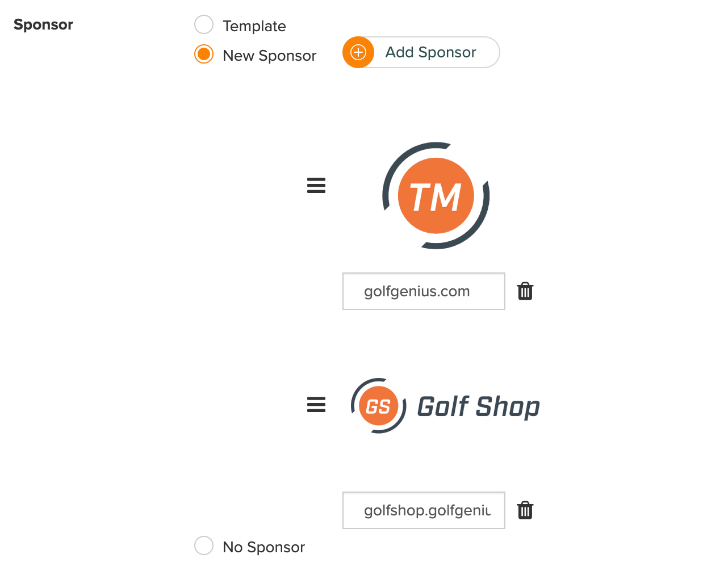Click the reorder handle beside the TM logo
The width and height of the screenshot is (728, 571).
pyautogui.click(x=316, y=186)
